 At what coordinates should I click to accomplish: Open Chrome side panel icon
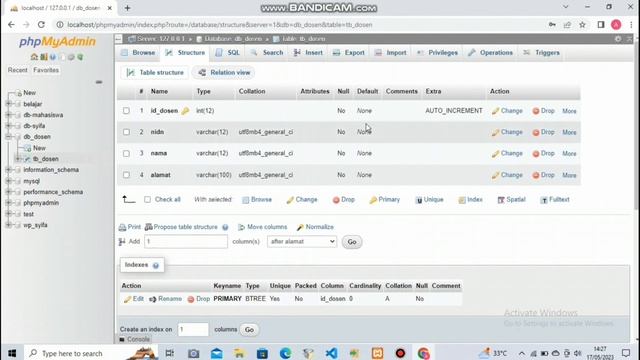601,25
